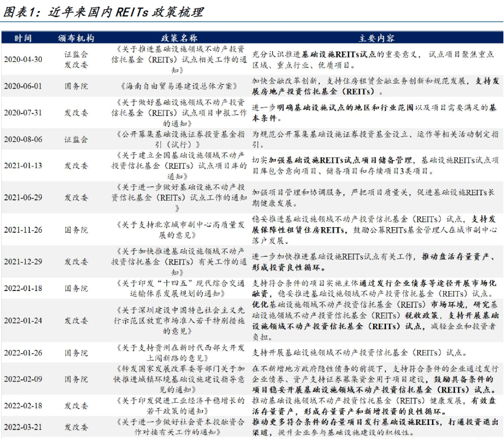Viewport: 504px width, 439px height.
Task: Click the 2021-06-29 row date
Action: 23,198
